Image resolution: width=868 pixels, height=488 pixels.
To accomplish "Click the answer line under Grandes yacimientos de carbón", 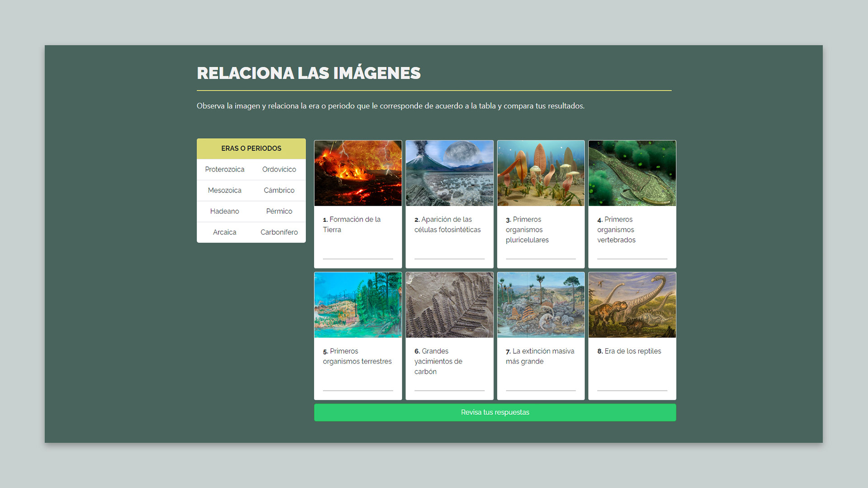I will (449, 386).
